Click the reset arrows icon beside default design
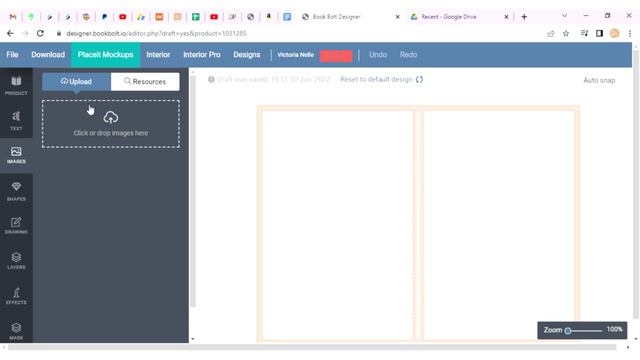 (x=420, y=79)
